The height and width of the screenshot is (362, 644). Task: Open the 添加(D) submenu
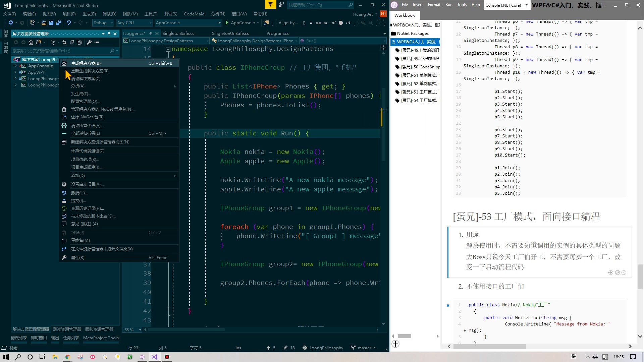click(119, 176)
